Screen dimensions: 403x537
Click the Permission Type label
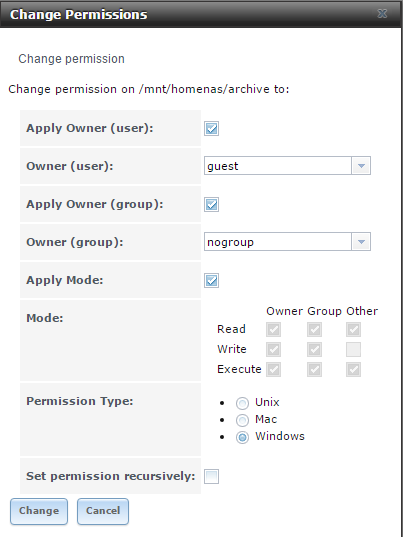(x=80, y=401)
